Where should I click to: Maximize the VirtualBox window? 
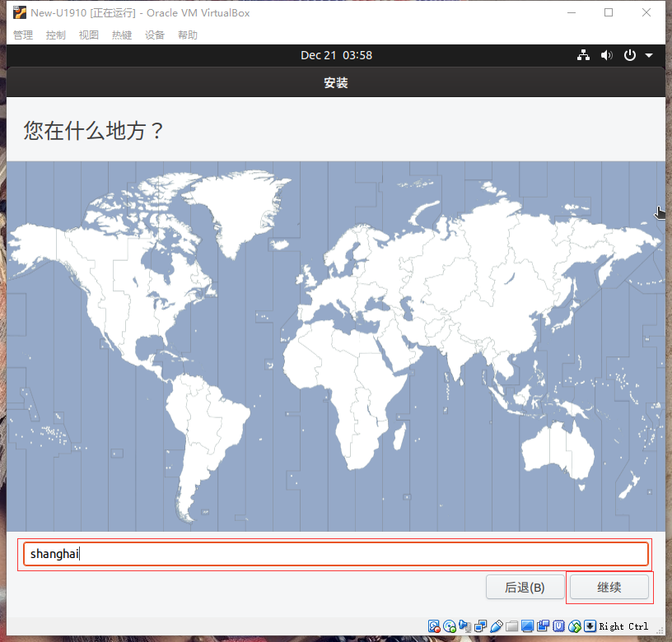coord(609,13)
